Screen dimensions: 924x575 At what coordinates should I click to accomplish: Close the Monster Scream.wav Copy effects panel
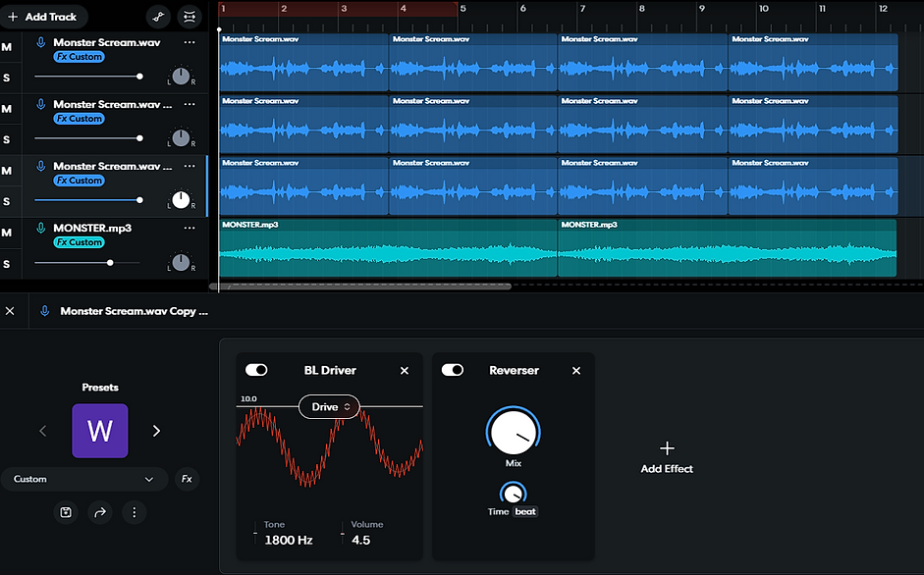(10, 311)
